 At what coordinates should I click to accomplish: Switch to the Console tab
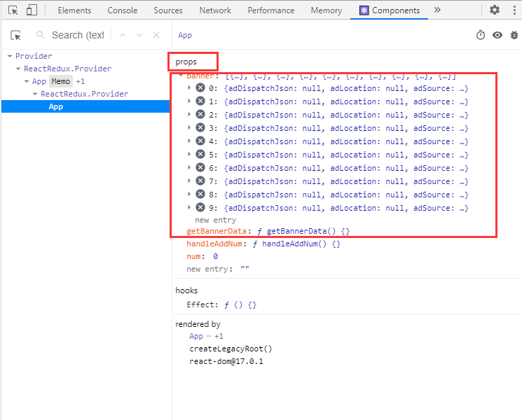122,10
